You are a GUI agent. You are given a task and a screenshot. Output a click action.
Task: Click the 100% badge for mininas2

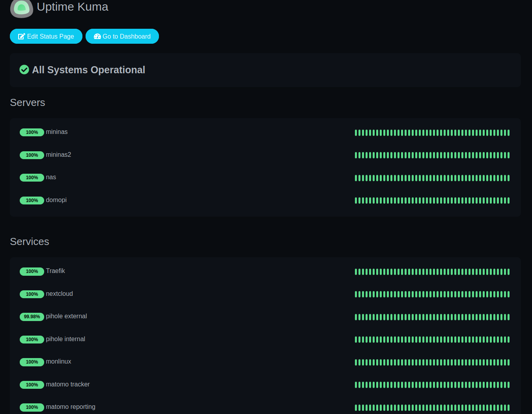tap(32, 155)
